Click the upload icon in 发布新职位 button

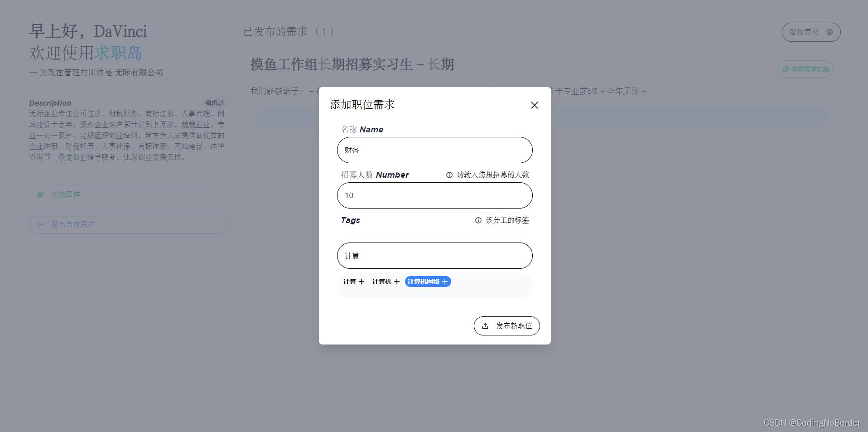tap(485, 326)
